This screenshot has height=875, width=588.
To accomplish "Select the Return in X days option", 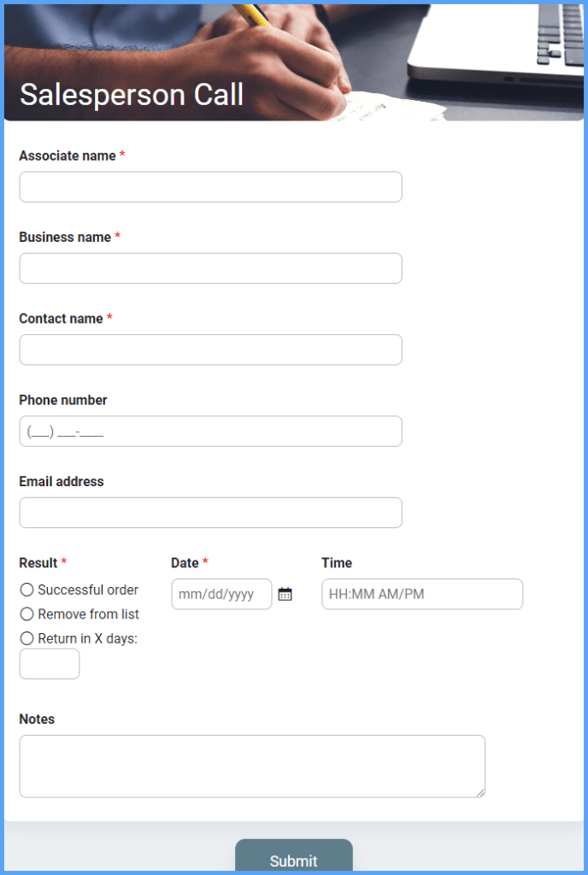I will (x=26, y=638).
